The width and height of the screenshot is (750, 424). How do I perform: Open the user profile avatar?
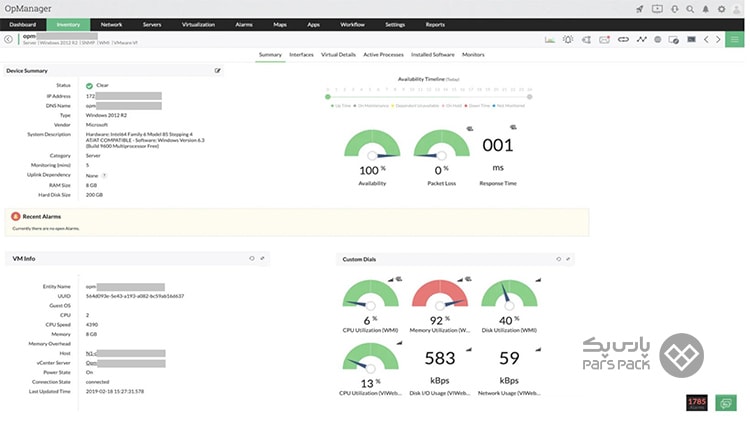tap(737, 9)
